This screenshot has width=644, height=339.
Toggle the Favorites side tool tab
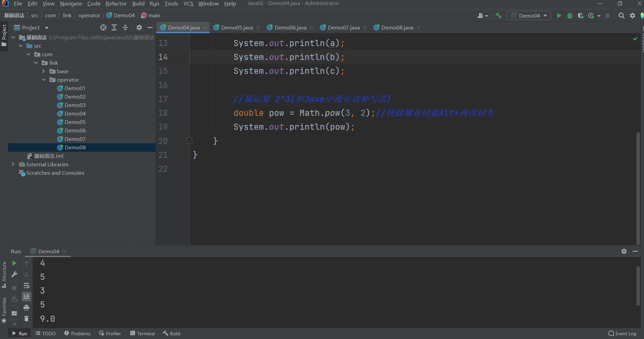point(4,310)
